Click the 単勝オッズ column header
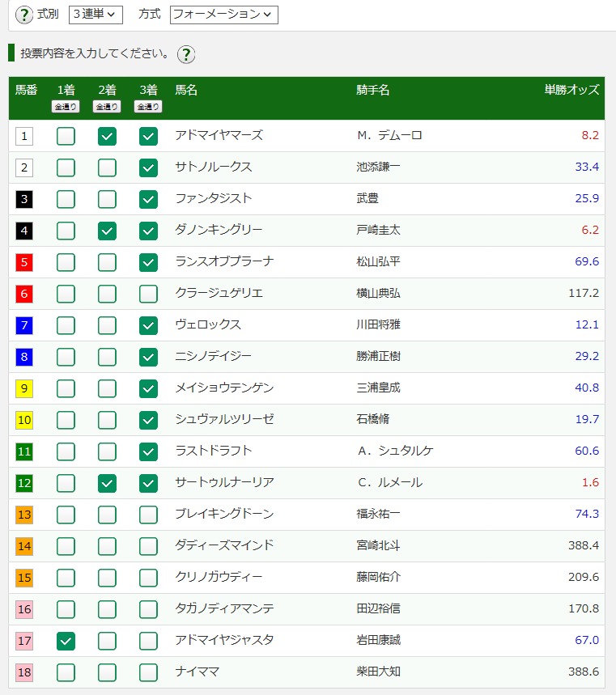 click(x=571, y=90)
